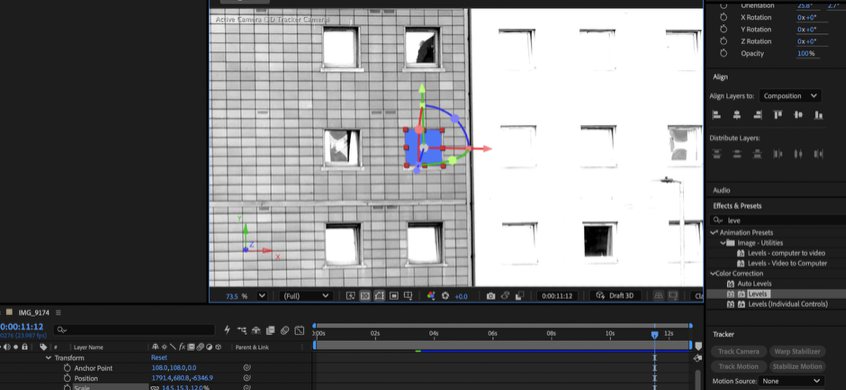
Task: Toggle the Draft 3D button
Action: coord(616,296)
